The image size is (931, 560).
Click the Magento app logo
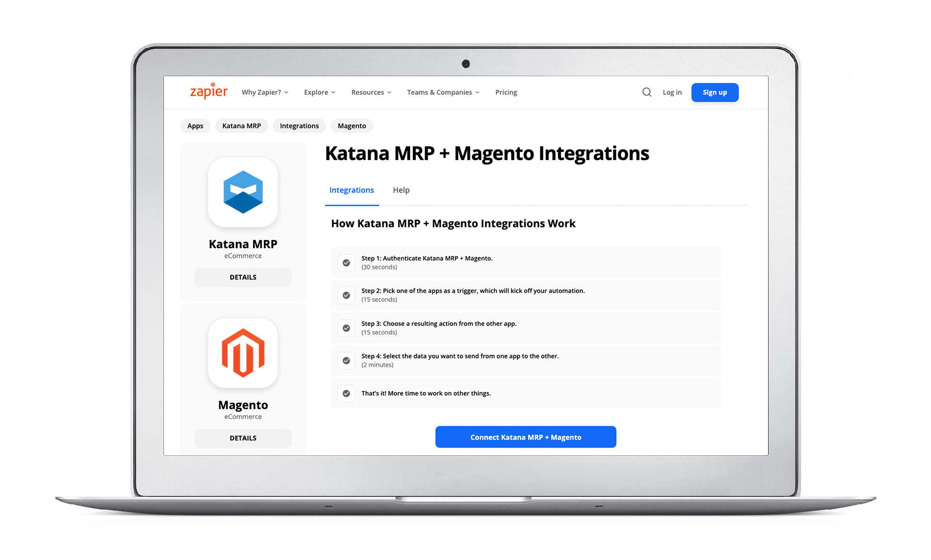(x=243, y=353)
